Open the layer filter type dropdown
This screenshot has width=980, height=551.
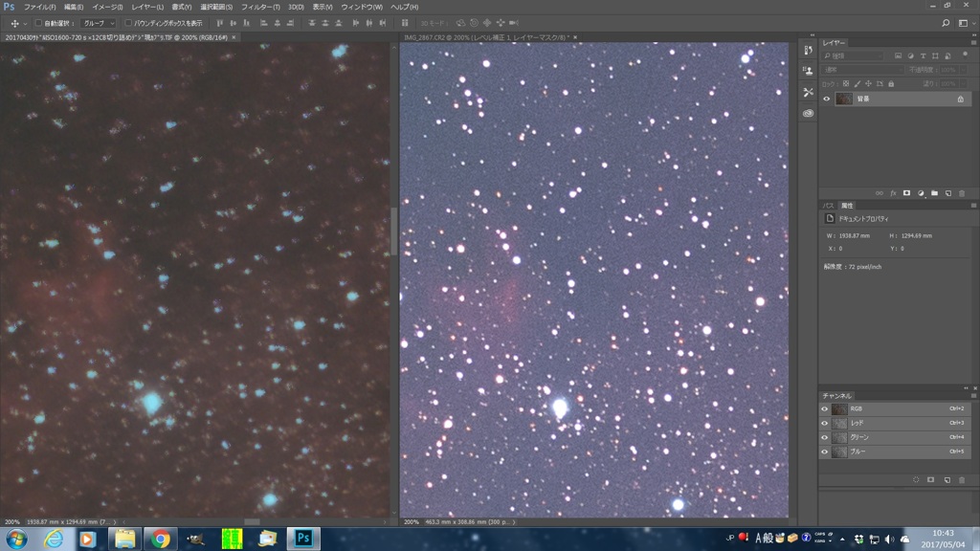852,56
